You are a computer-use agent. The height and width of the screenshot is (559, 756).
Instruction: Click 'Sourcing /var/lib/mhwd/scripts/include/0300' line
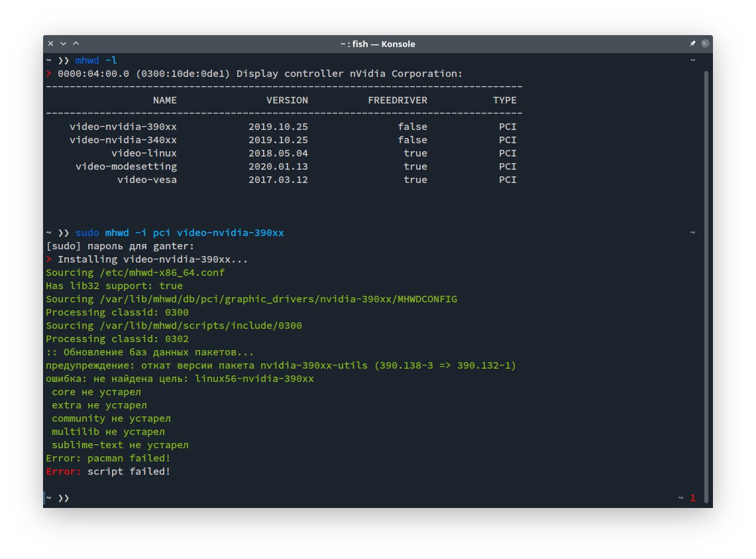coord(174,326)
